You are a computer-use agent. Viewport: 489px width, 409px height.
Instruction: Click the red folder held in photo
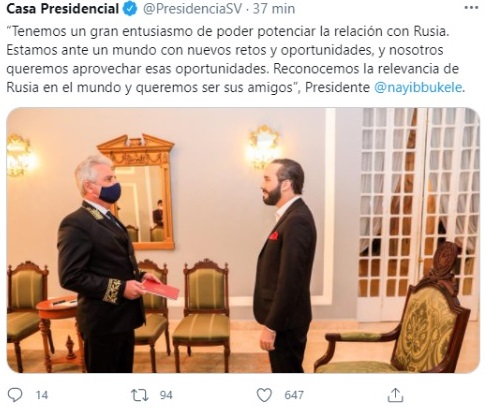(x=161, y=289)
